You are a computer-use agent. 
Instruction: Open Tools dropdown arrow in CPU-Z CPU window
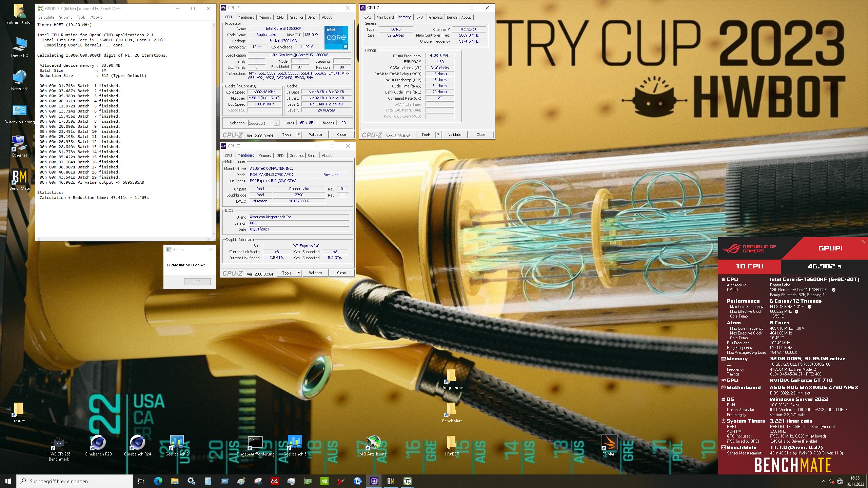pyautogui.click(x=299, y=135)
